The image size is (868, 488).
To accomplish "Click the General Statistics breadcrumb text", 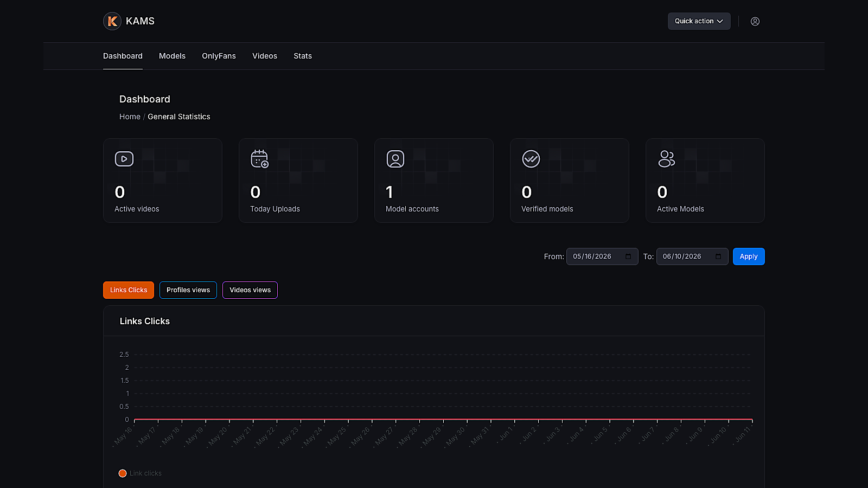I will coord(179,117).
